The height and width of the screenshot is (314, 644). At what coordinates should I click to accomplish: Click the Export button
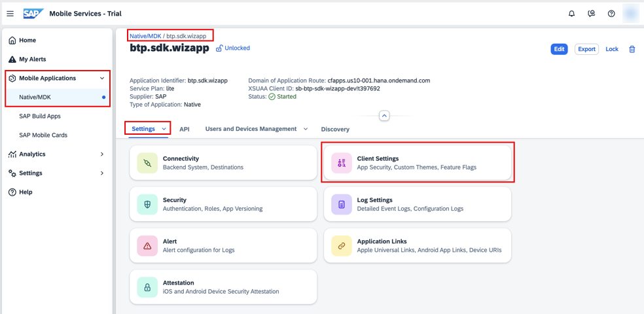pyautogui.click(x=586, y=49)
